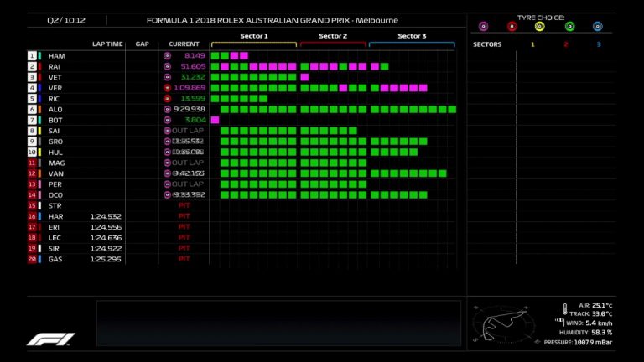Screen dimensions: 644x362
Task: Click the WIND: 5.4 km/h reading
Action: point(589,323)
